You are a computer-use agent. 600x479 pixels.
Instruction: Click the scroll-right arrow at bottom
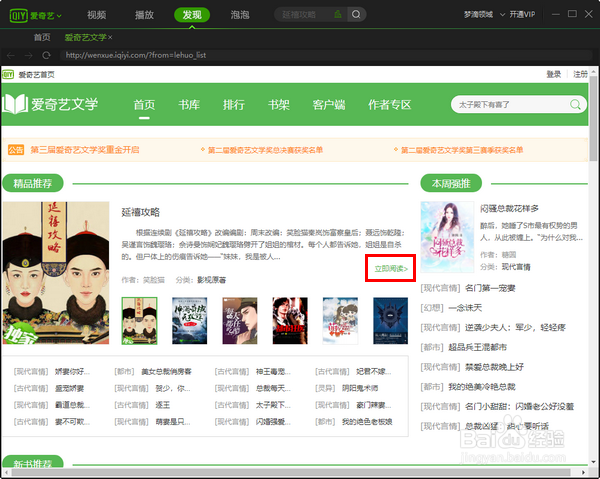[x=584, y=472]
